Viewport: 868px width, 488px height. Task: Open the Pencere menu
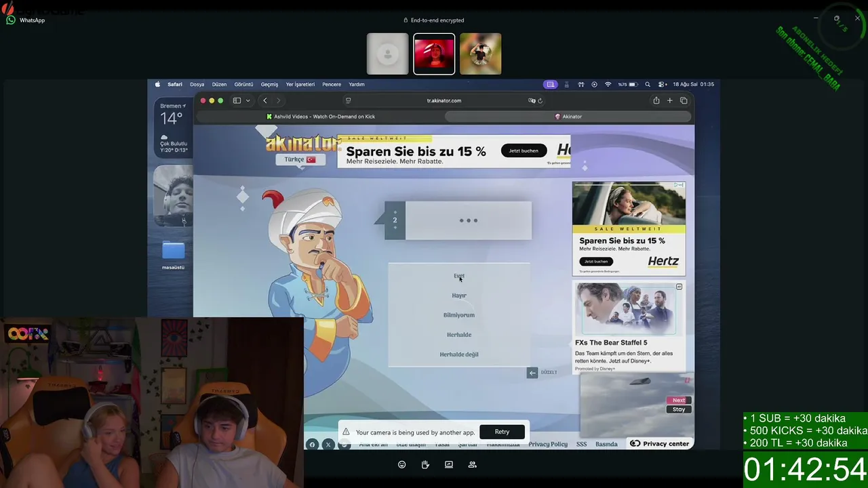(332, 85)
